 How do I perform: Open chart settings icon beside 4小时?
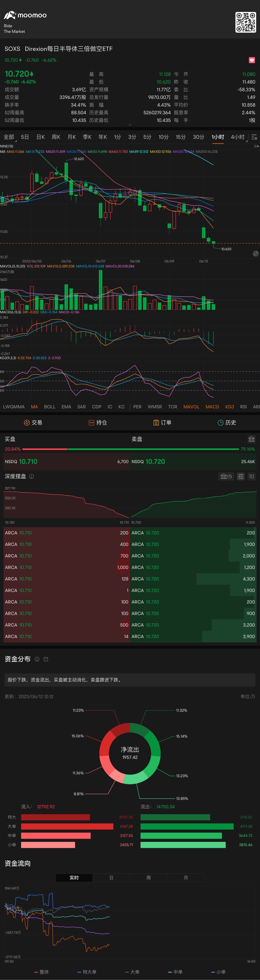pos(254,137)
